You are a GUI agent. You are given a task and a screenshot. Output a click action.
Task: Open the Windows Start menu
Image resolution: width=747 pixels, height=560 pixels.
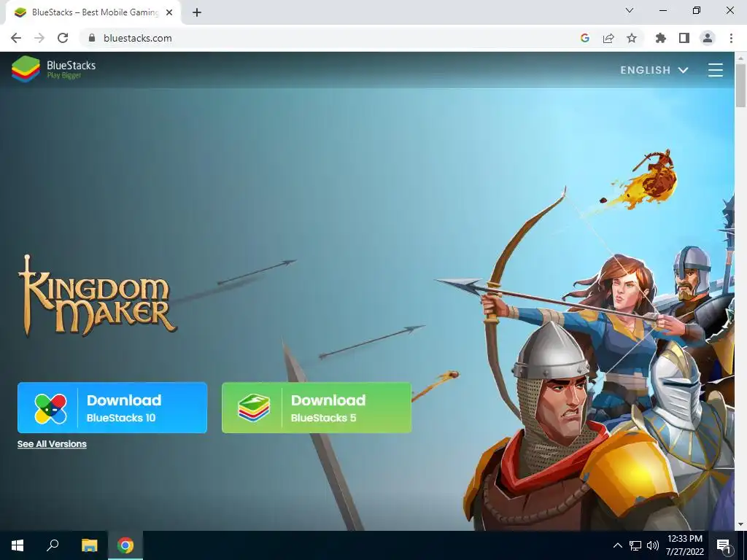[x=18, y=545]
